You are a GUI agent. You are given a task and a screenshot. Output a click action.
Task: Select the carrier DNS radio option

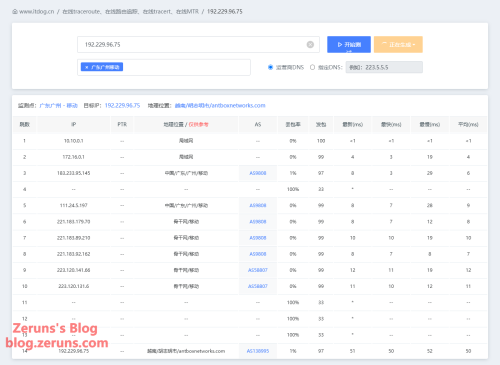coord(270,67)
